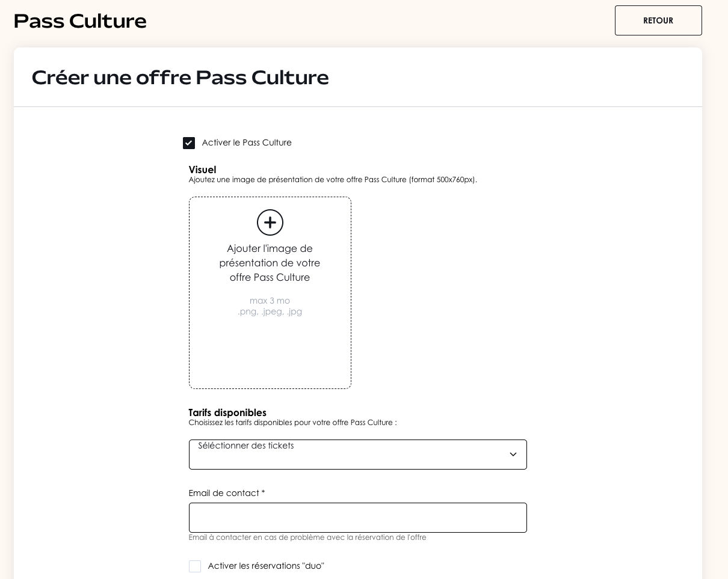Enable the réservations "duo" checkbox
728x579 pixels.
click(195, 566)
